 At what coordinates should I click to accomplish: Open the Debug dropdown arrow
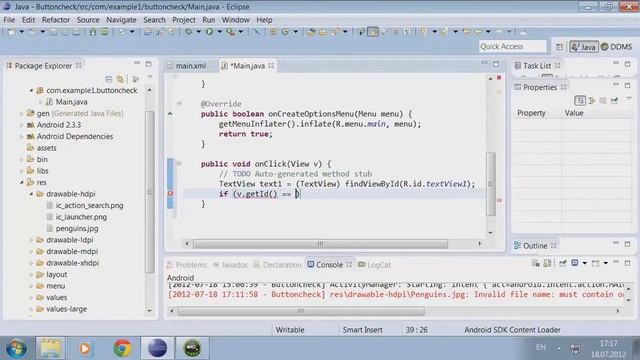coord(198,32)
